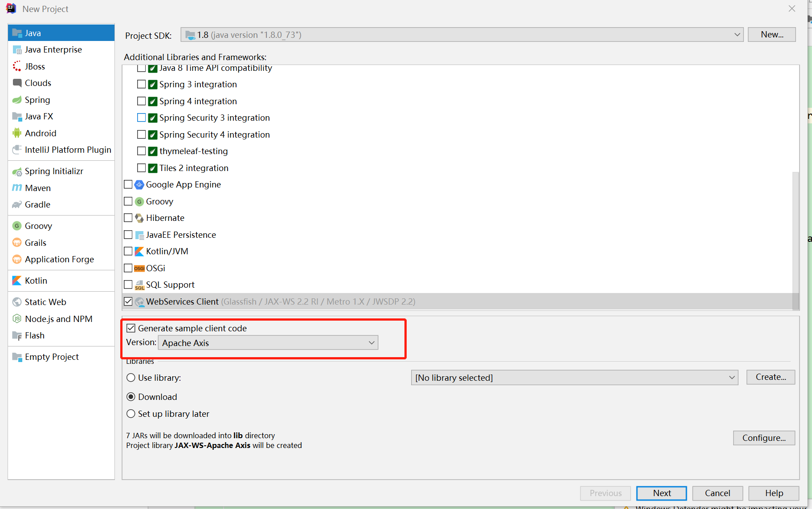Click the Next button
The image size is (812, 509).
(x=661, y=493)
